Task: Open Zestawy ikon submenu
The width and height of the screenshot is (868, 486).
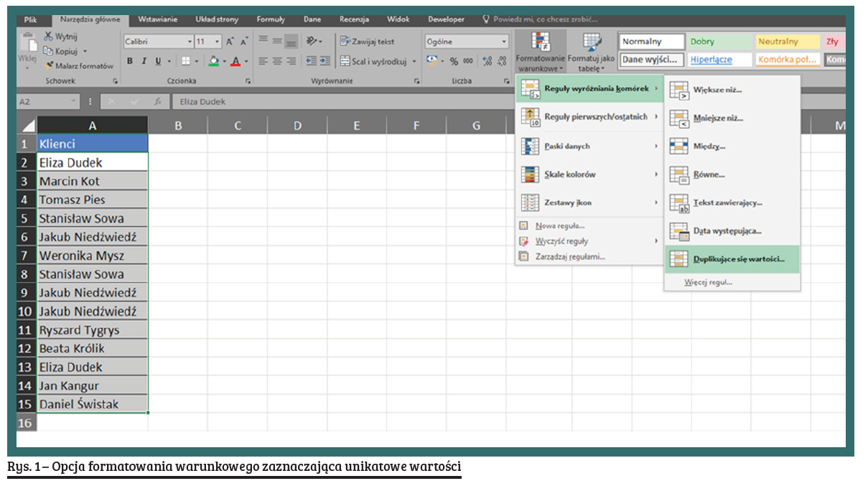Action: click(x=589, y=203)
